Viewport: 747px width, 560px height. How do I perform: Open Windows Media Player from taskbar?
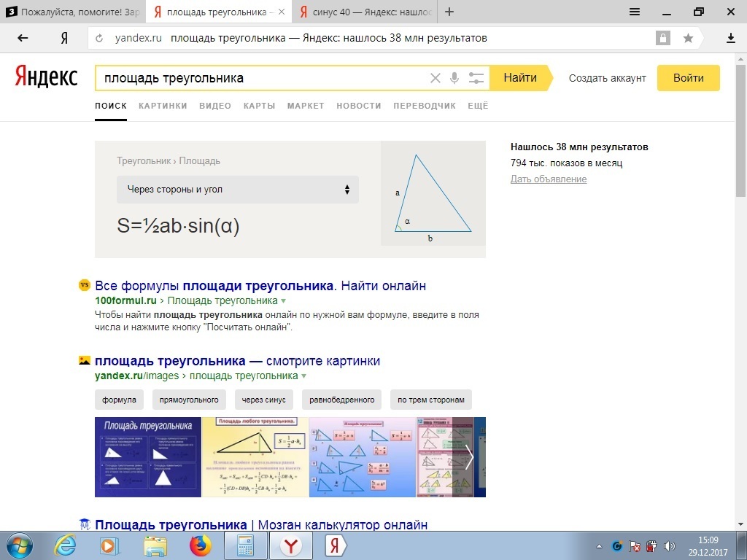(x=109, y=545)
